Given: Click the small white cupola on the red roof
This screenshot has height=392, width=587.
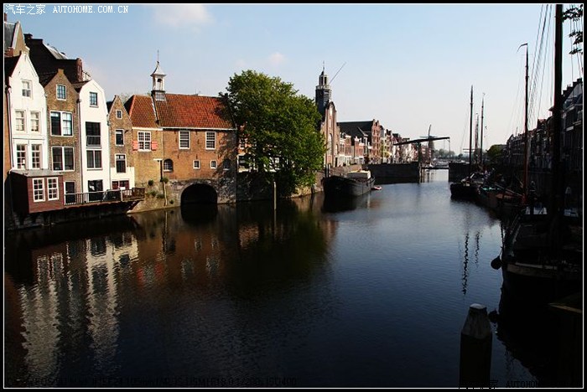Looking at the screenshot, I should pos(158,81).
